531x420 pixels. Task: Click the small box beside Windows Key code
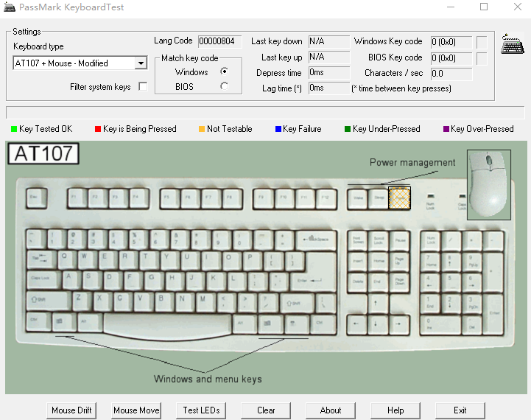tap(482, 42)
